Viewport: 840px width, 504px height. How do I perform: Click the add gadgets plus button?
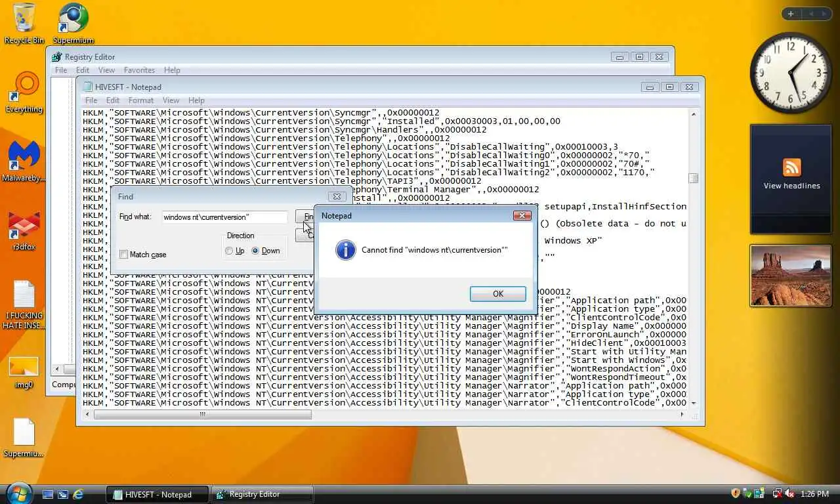coord(791,14)
